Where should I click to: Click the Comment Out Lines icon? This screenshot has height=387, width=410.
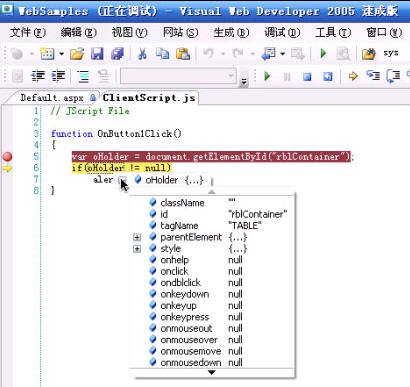coord(83,76)
